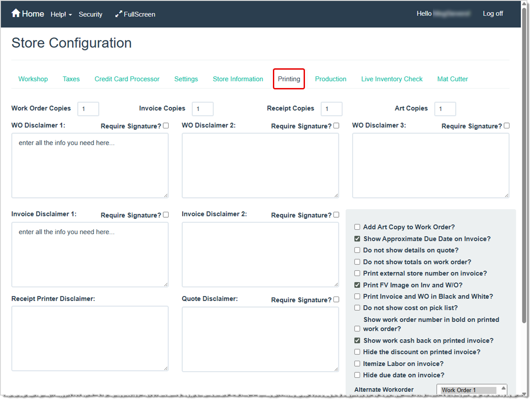532x402 pixels.
Task: Switch to the Taxes tab
Action: (71, 79)
